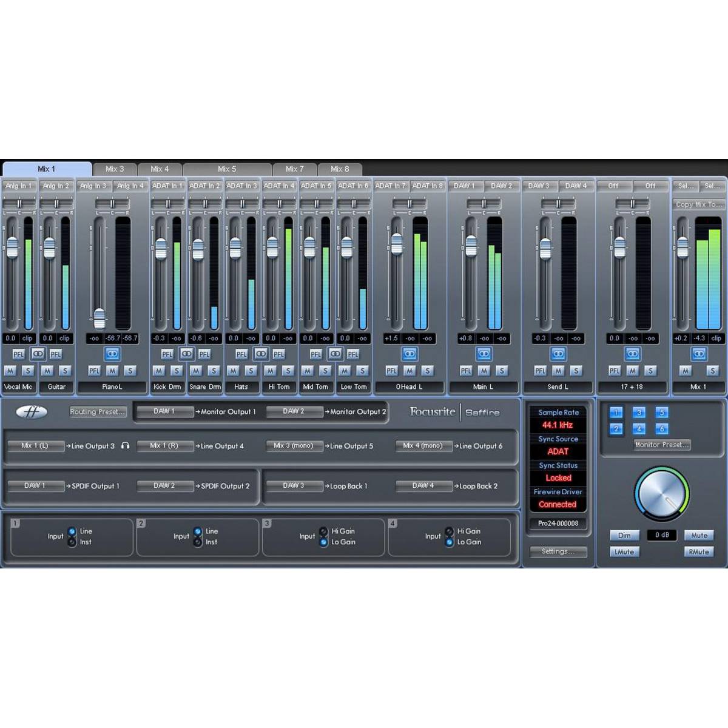The image size is (728, 728).
Task: Toggle stereo link on 17 + 18 channel
Action: (x=632, y=353)
